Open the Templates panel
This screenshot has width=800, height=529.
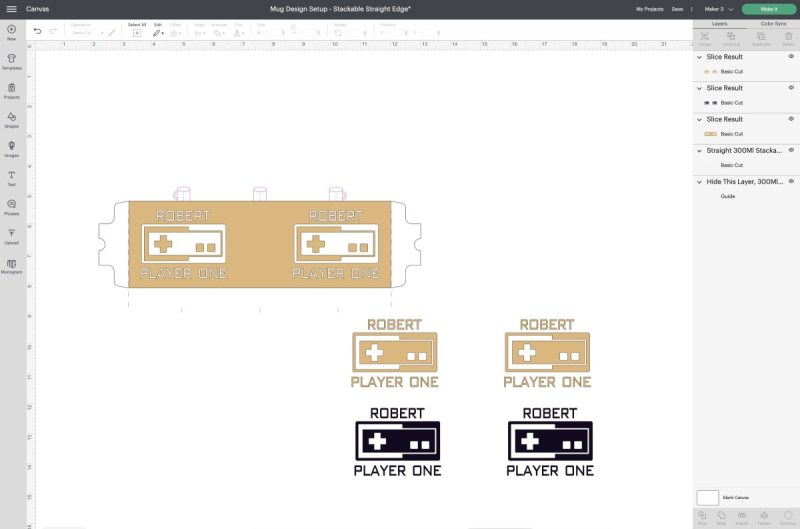pos(11,61)
